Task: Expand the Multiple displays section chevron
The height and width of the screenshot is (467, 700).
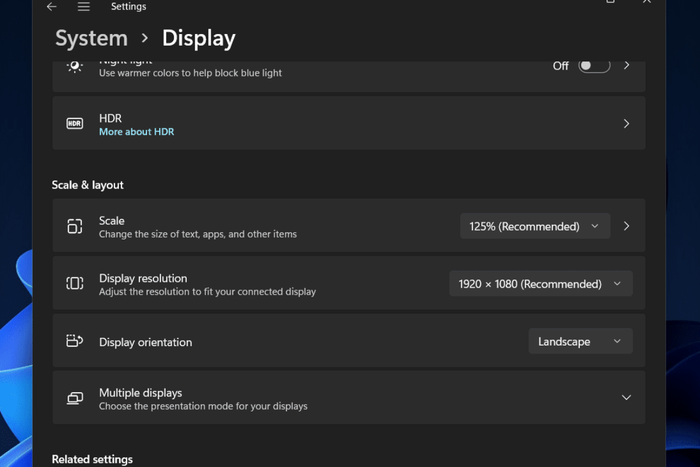Action: point(626,397)
